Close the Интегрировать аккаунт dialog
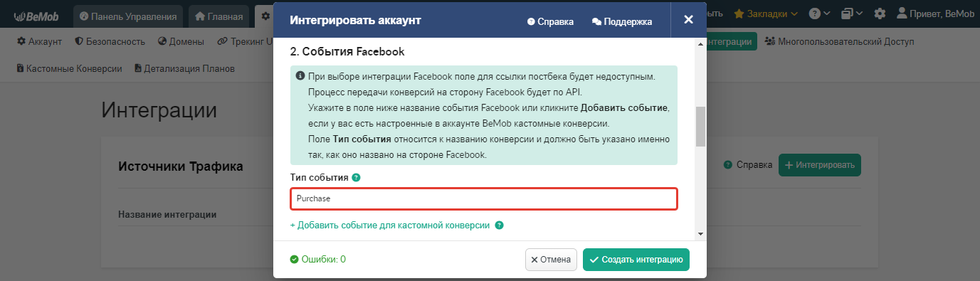Image resolution: width=980 pixels, height=281 pixels. coord(688,20)
